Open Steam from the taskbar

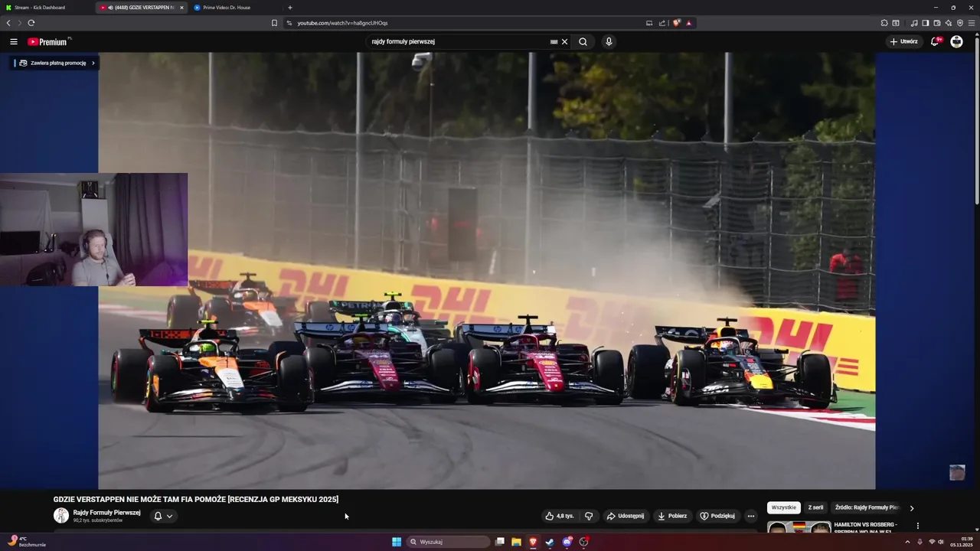[550, 542]
